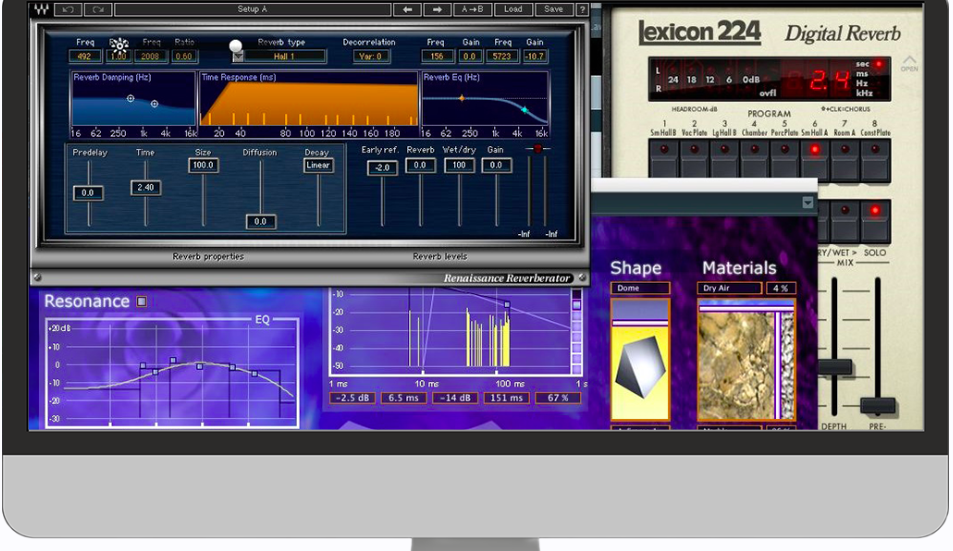
Task: Open the Dome shape selector
Action: click(640, 288)
